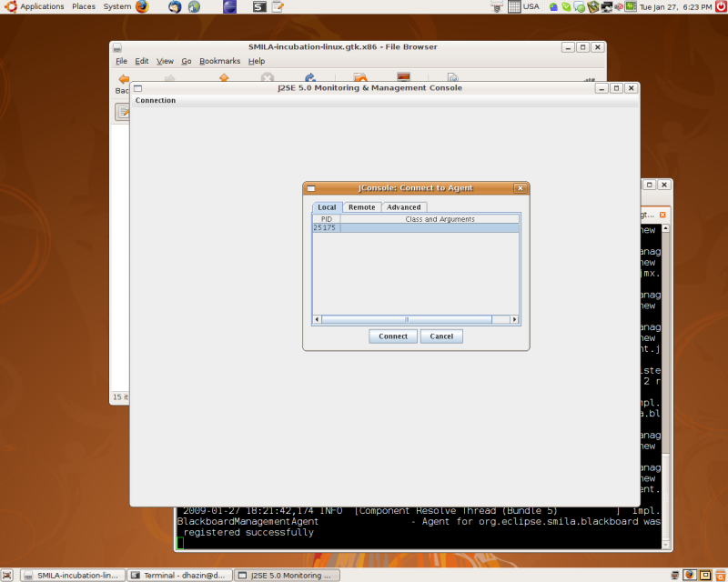Click the trash icon in the bottom panel
Viewport: 728px width, 582px height.
[x=721, y=575]
